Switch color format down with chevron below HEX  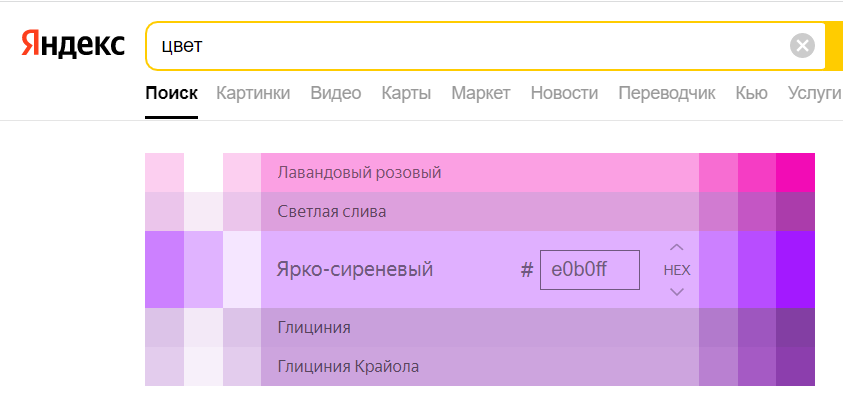[x=677, y=292]
